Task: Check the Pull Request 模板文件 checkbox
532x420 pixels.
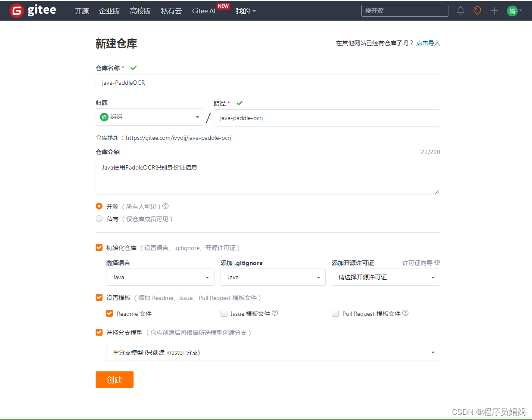Action: 335,313
